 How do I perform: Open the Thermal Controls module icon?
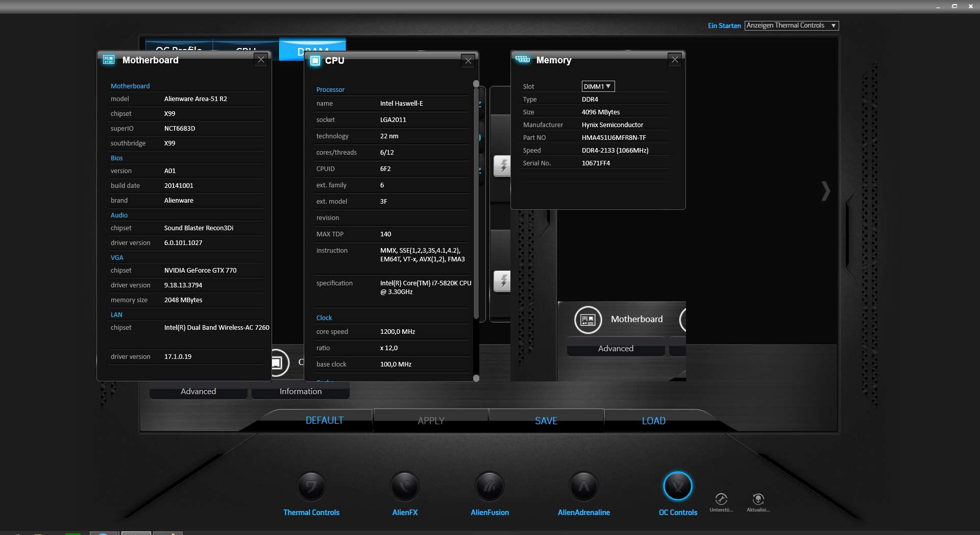(311, 486)
